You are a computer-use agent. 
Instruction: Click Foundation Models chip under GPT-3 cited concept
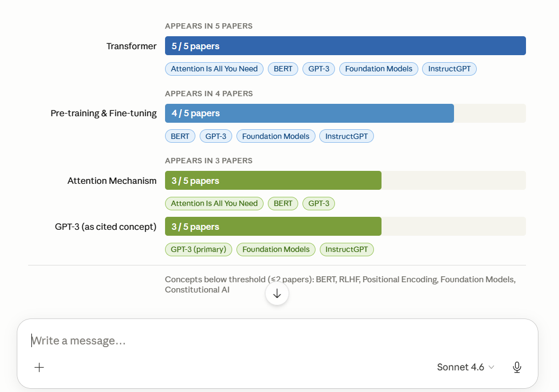point(276,249)
